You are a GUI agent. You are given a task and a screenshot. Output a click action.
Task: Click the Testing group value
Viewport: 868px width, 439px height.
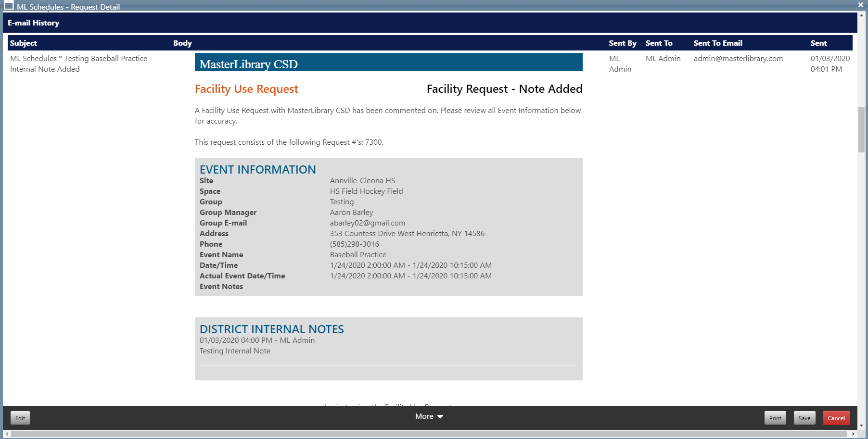coord(342,201)
